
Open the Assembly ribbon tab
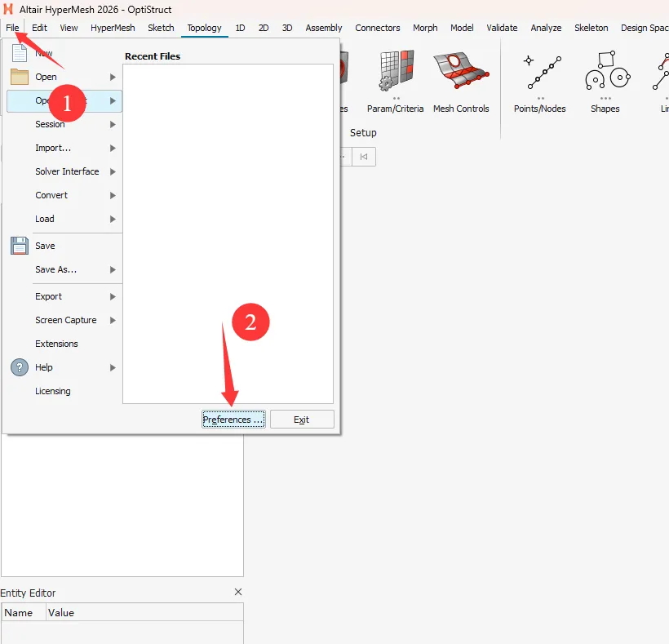coord(323,28)
